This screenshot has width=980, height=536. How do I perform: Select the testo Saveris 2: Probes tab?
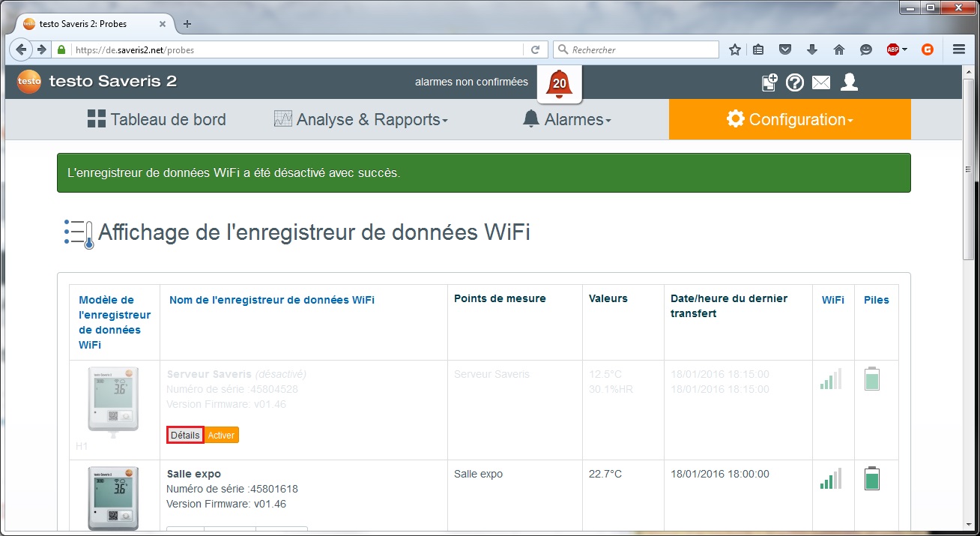95,24
